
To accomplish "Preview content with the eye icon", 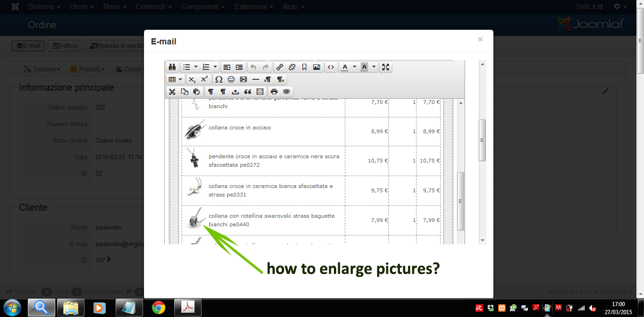I will pyautogui.click(x=286, y=92).
